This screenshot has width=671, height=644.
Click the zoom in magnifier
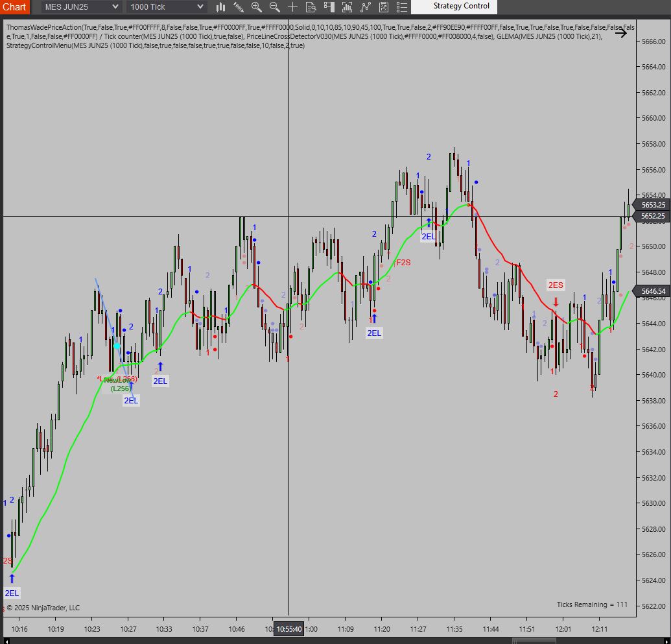(x=256, y=7)
